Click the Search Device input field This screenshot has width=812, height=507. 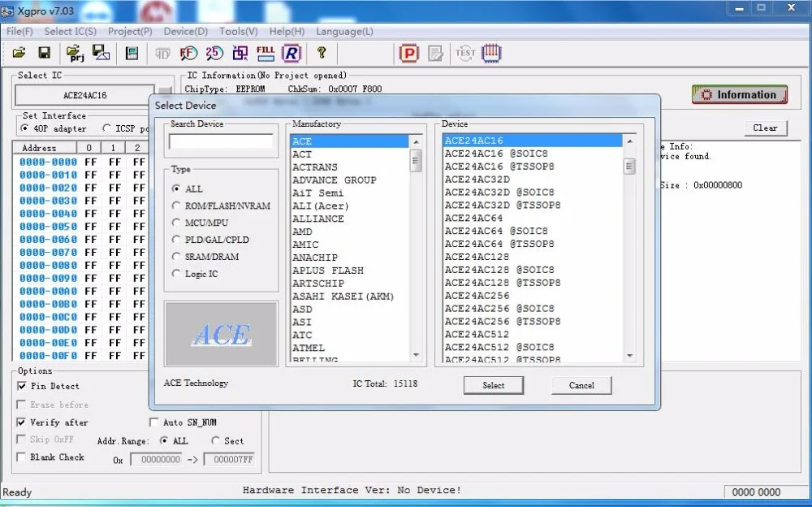[221, 141]
